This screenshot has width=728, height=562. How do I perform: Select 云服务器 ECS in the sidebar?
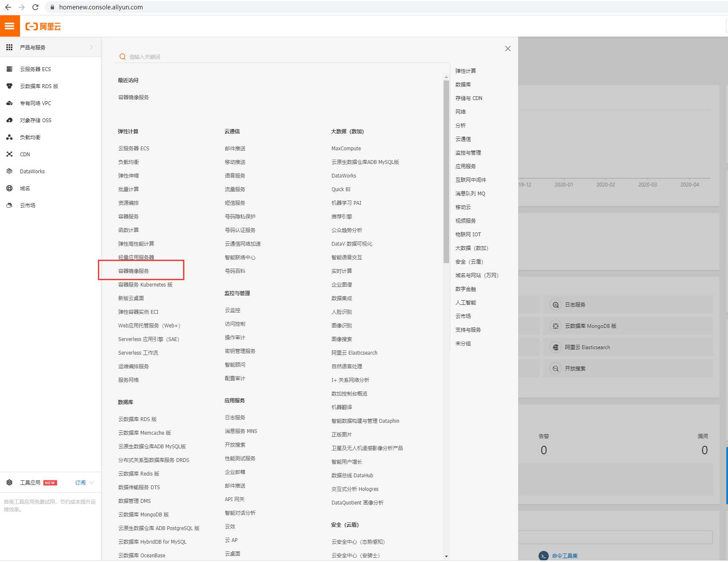pos(36,69)
